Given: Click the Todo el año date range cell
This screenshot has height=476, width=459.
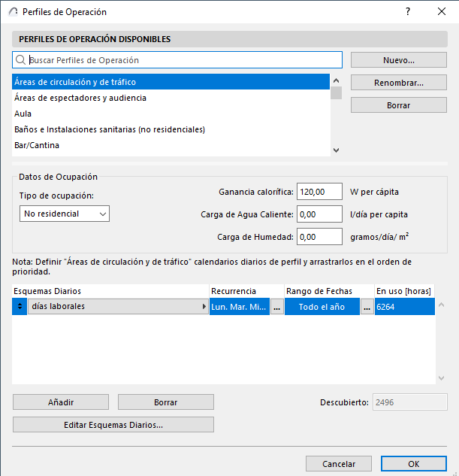Looking at the screenshot, I should [x=322, y=307].
